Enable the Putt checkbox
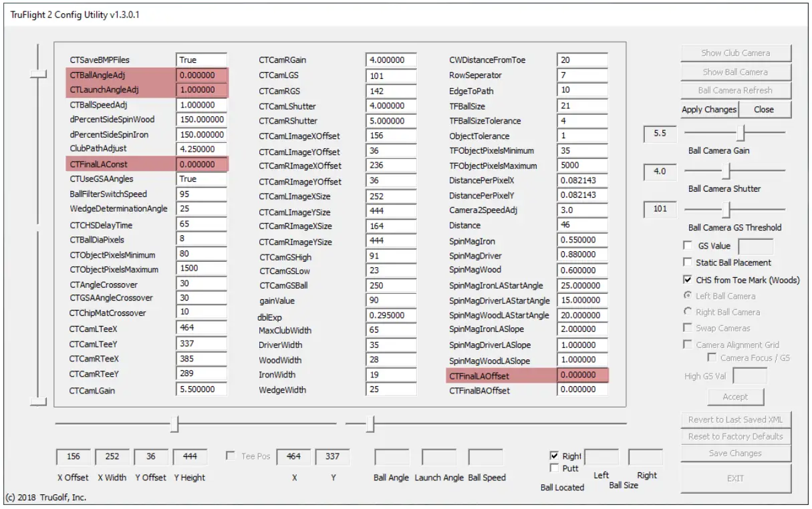Viewport: 812px width, 509px height. pos(554,468)
